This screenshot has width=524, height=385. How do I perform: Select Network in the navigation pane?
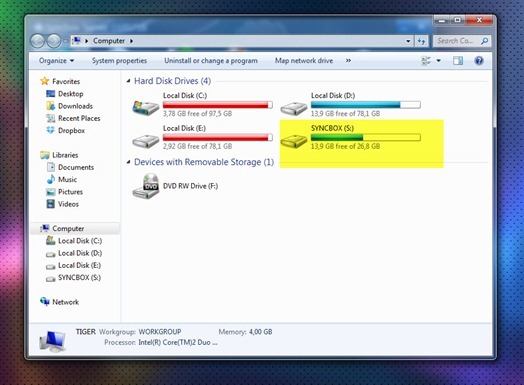click(66, 302)
